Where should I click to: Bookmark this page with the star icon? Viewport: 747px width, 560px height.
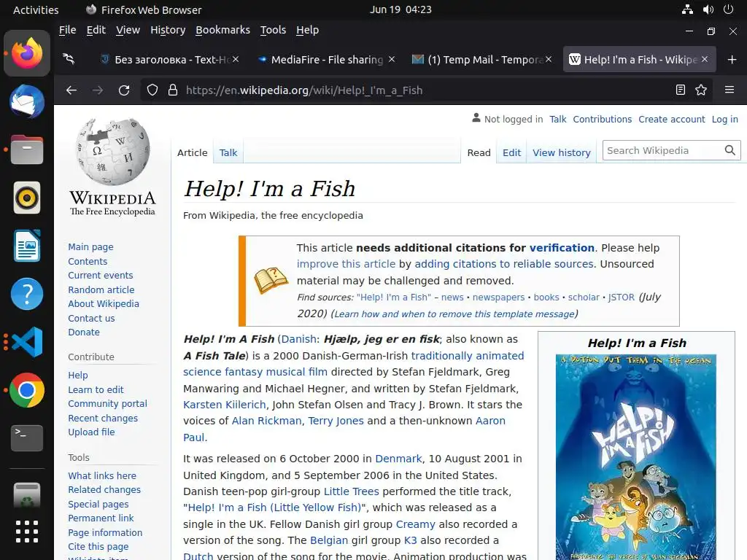tap(701, 90)
